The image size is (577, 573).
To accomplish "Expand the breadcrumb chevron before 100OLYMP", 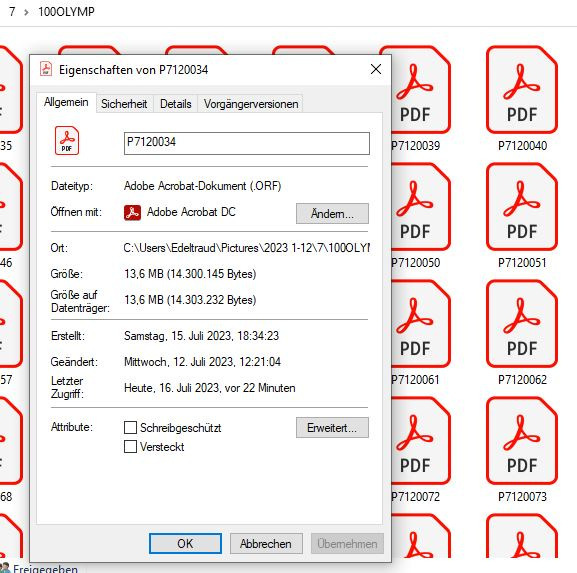I will [26, 12].
